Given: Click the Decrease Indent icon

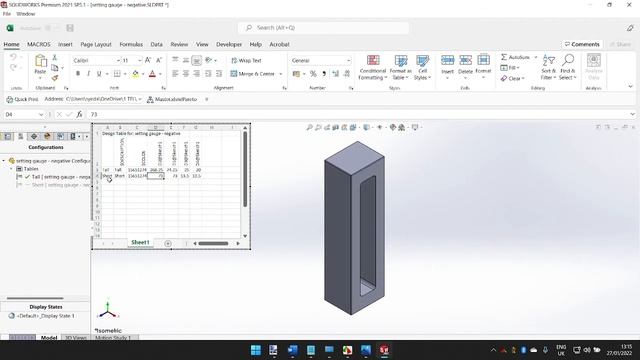Looking at the screenshot, I should pos(208,73).
